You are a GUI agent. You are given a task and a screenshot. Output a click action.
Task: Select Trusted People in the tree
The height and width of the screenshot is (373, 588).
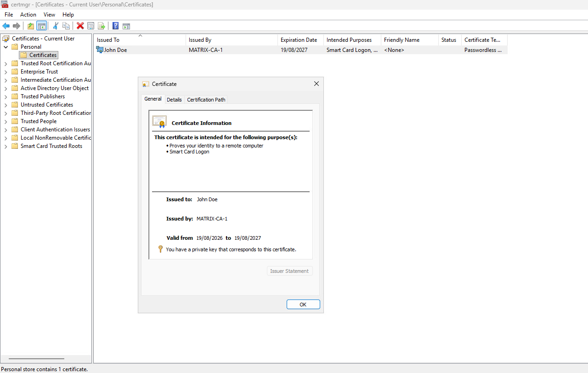point(39,121)
